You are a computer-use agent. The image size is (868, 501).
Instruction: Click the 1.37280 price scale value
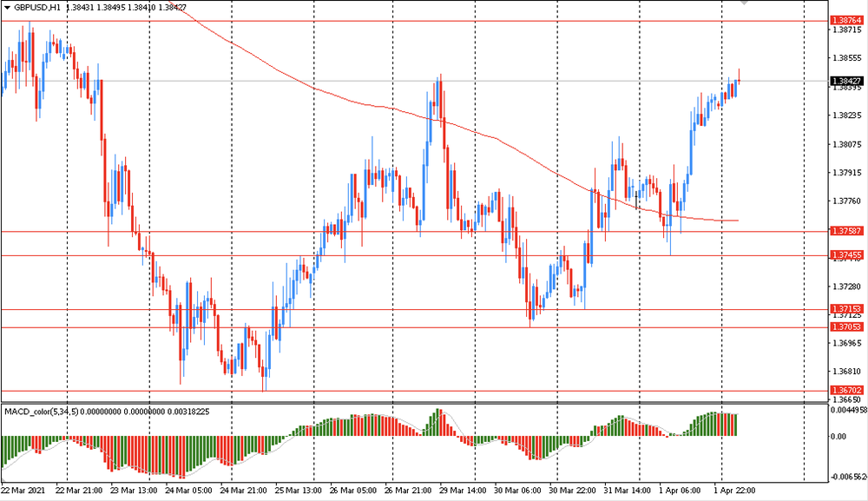click(847, 287)
